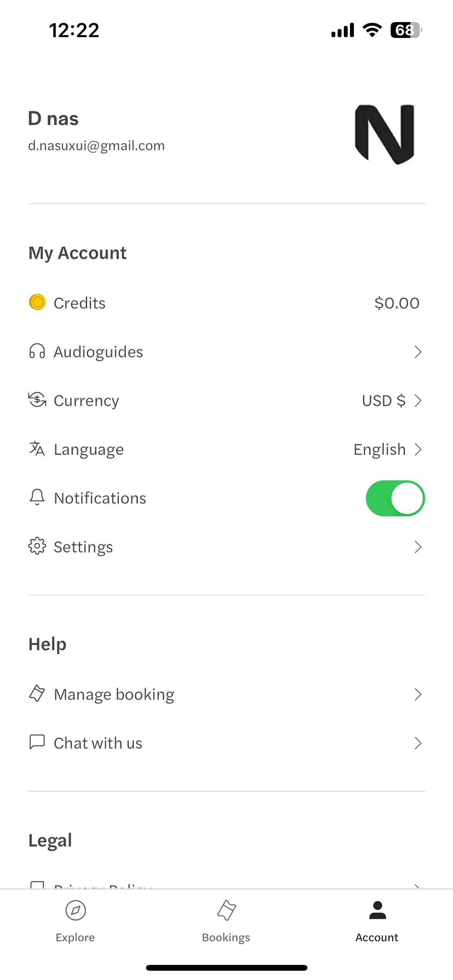Tap the gold Credits coin icon
This screenshot has width=453, height=980.
point(37,302)
